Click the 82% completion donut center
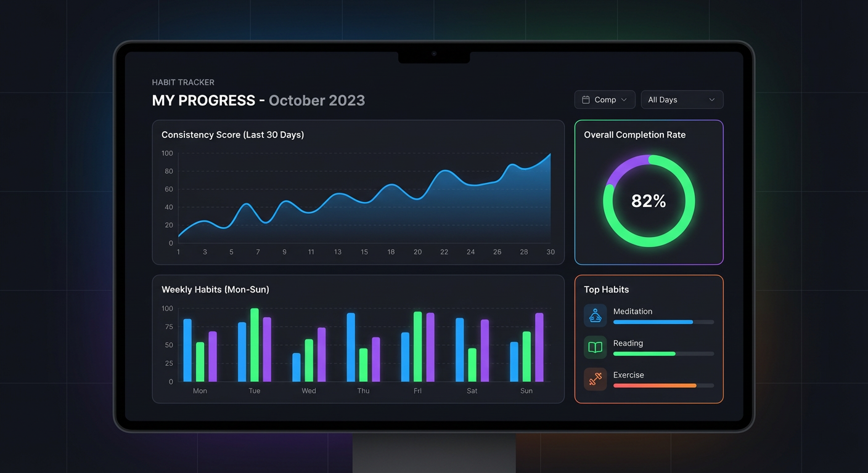868x473 pixels. click(649, 201)
